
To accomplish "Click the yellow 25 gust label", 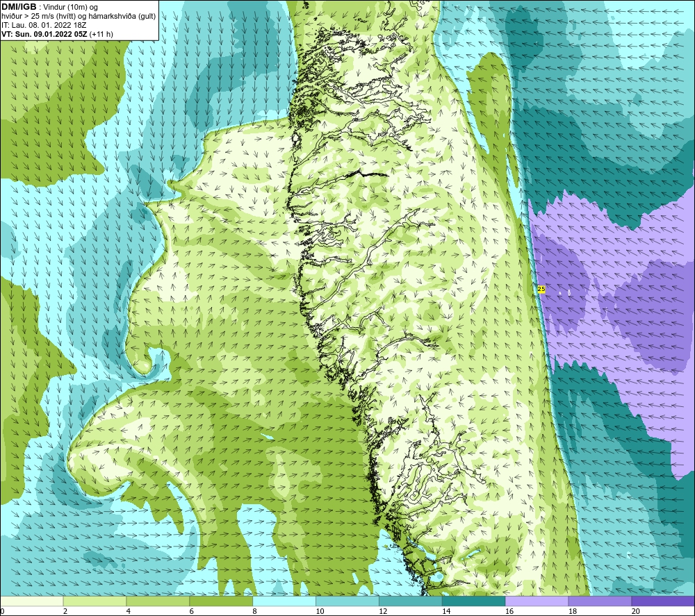I will coord(541,289).
